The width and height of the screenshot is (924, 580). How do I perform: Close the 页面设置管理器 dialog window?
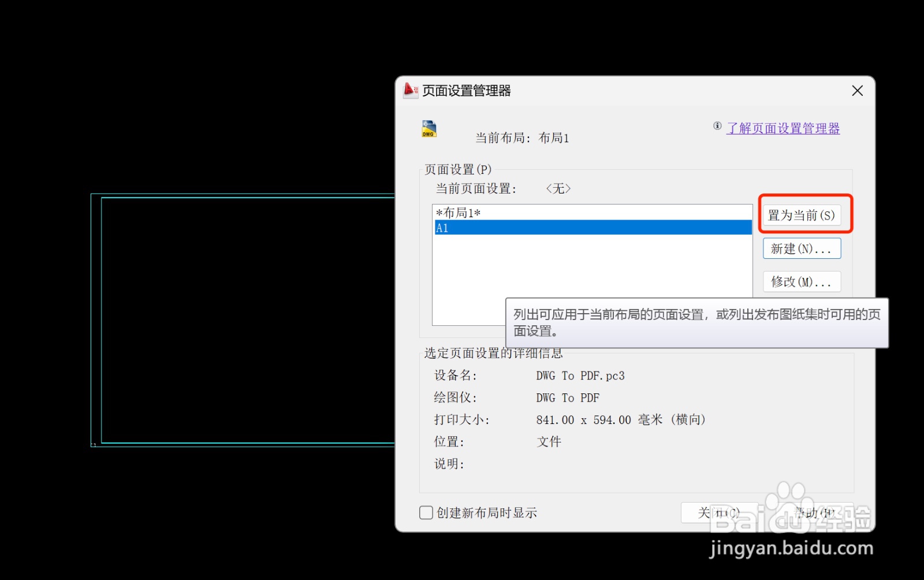pos(858,91)
